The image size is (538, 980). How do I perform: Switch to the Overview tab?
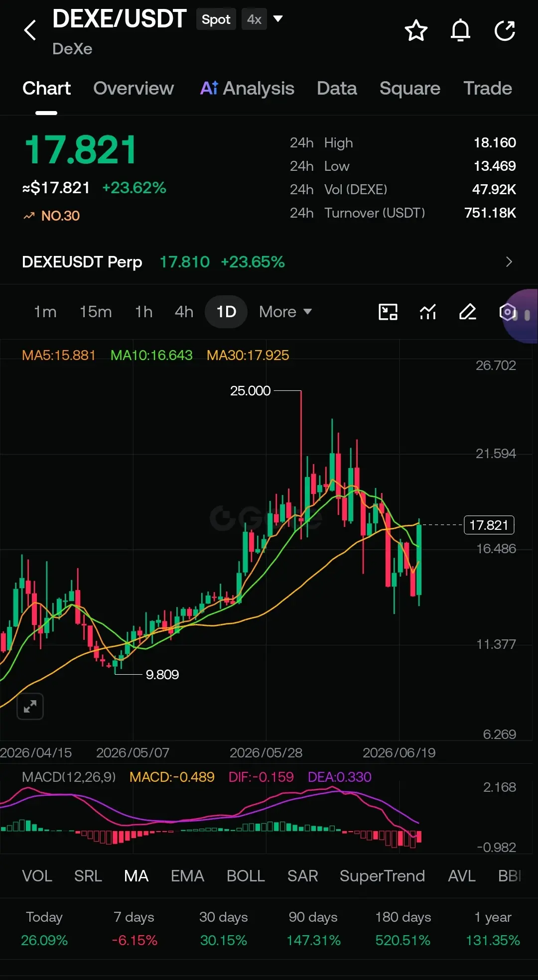134,88
